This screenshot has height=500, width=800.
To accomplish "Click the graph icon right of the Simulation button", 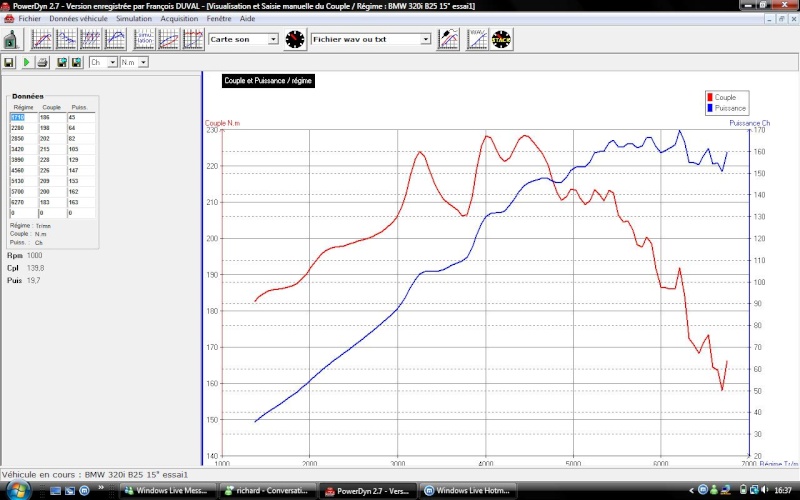I will (169, 39).
